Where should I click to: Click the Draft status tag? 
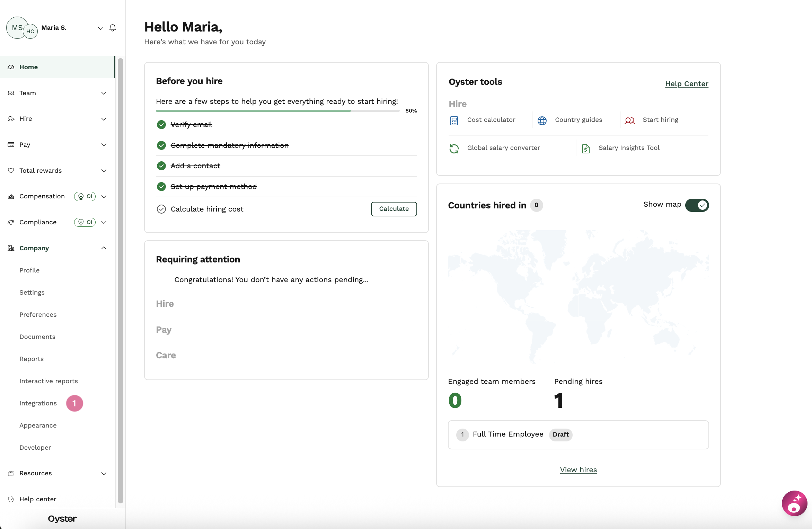click(561, 434)
